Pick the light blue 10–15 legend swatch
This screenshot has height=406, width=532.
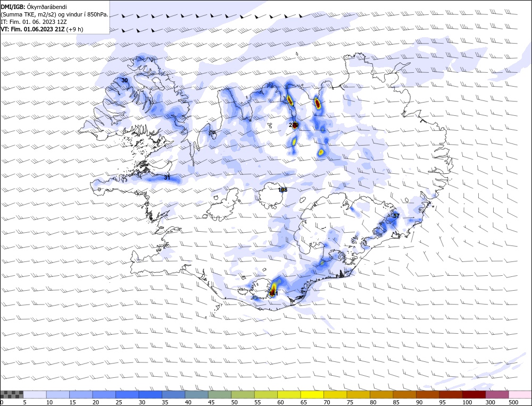[58, 394]
